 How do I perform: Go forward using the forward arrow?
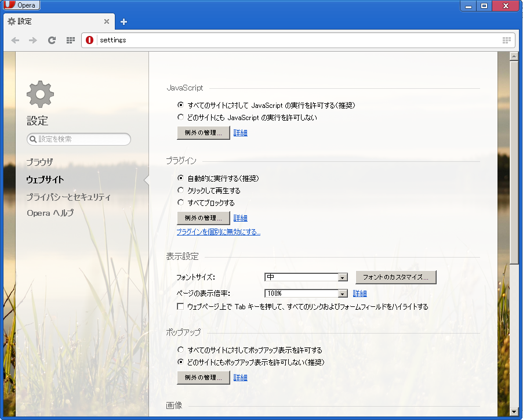point(33,41)
